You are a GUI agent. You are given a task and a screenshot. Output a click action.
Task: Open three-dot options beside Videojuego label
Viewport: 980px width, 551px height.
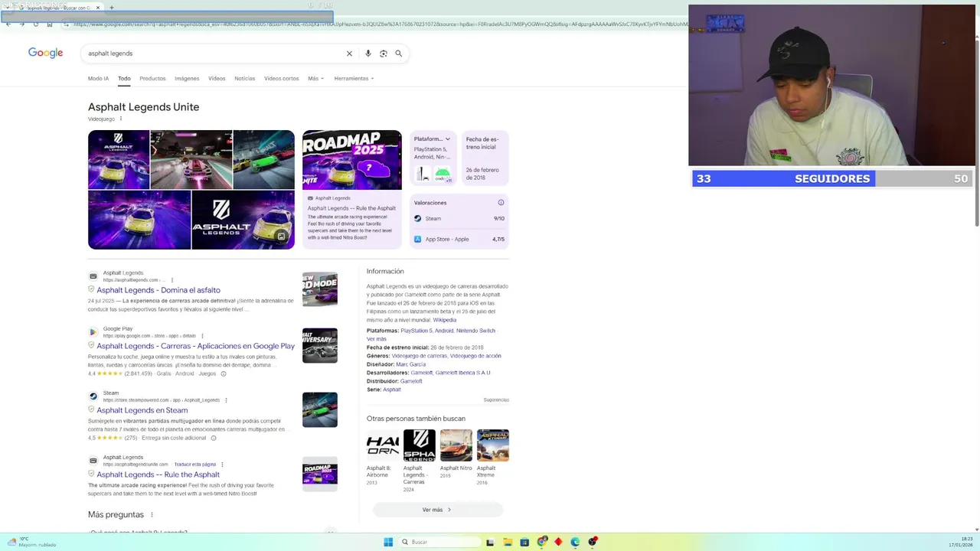[120, 119]
